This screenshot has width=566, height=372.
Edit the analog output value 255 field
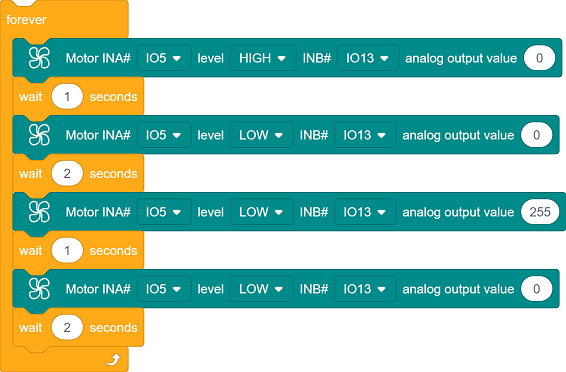click(x=540, y=212)
